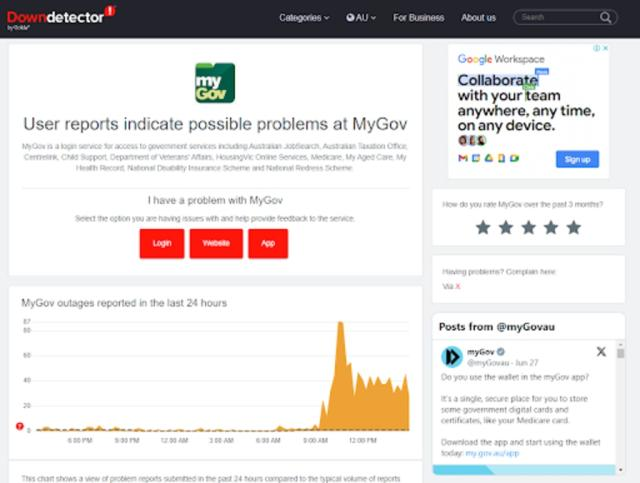
Task: Click the Google Meet icon in ad
Action: coord(514,158)
